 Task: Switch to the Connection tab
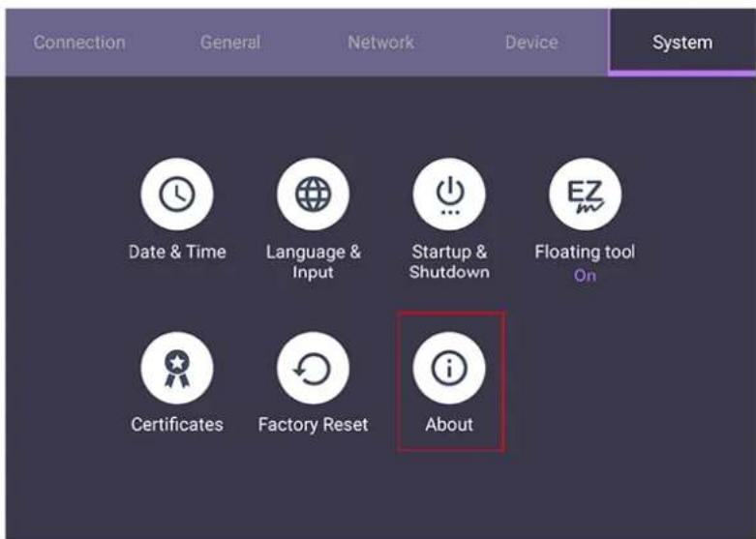79,43
